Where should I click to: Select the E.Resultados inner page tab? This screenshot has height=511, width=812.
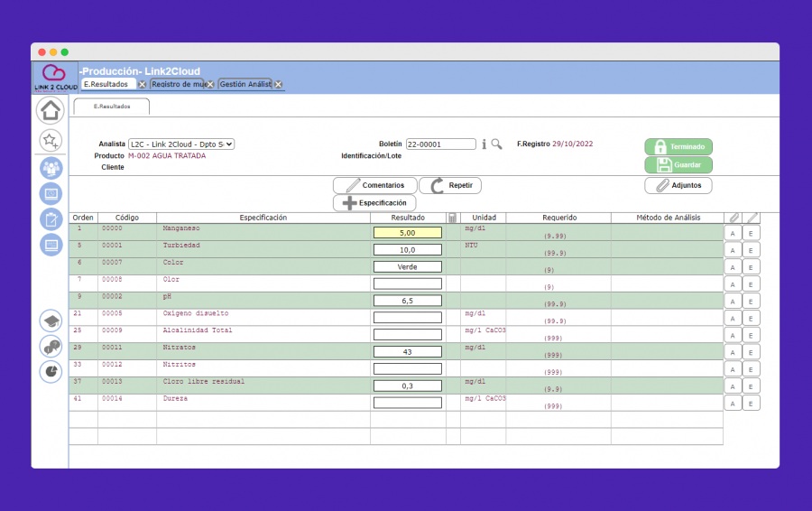point(112,107)
